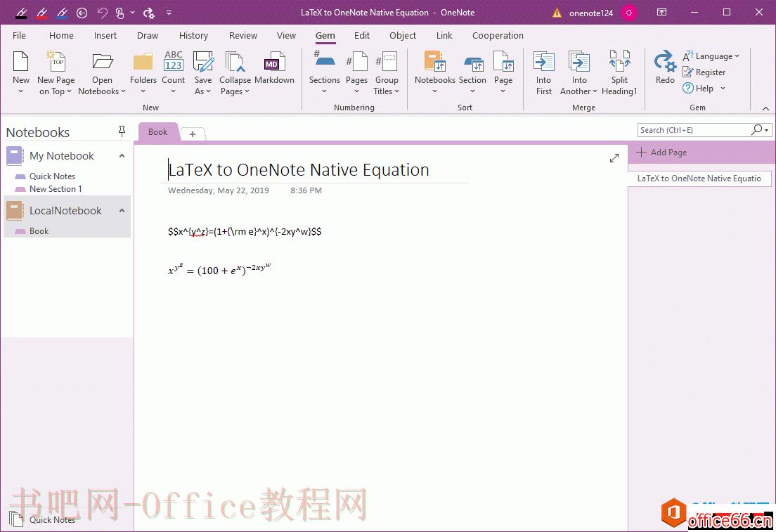This screenshot has width=776, height=532.
Task: Select the Book section under LocalNotebook
Action: pos(39,231)
